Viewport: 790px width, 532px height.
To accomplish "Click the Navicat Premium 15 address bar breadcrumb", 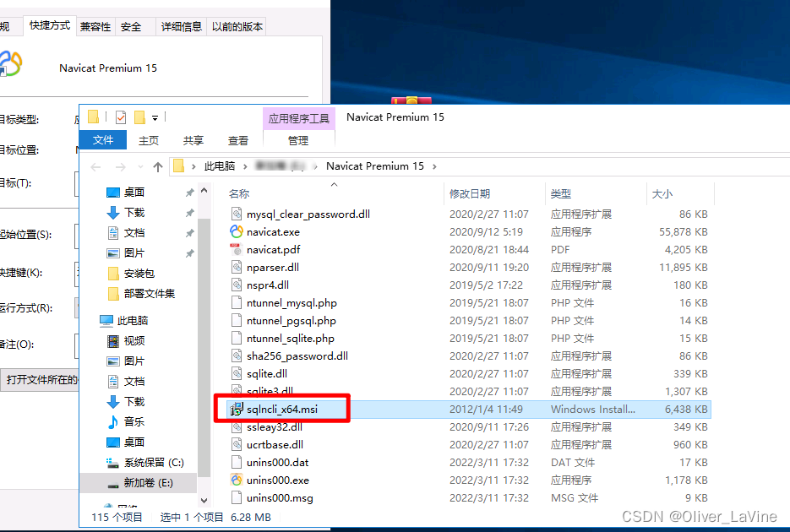I will click(x=375, y=166).
